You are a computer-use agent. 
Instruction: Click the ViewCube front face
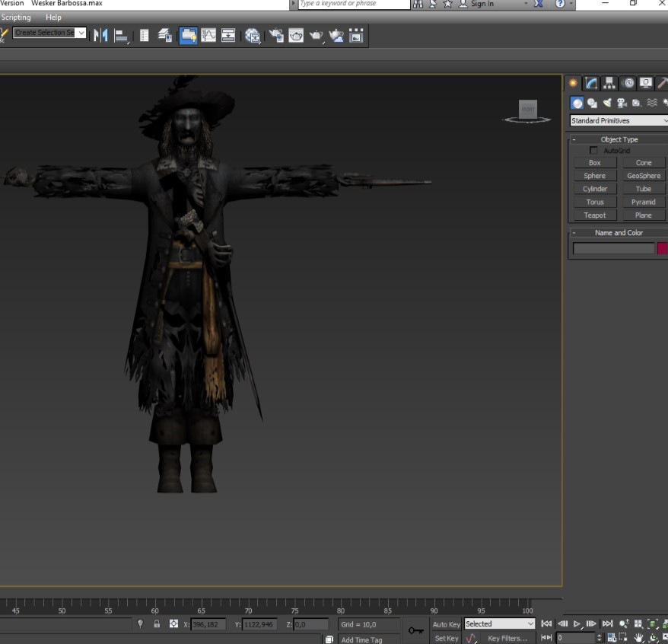528,109
